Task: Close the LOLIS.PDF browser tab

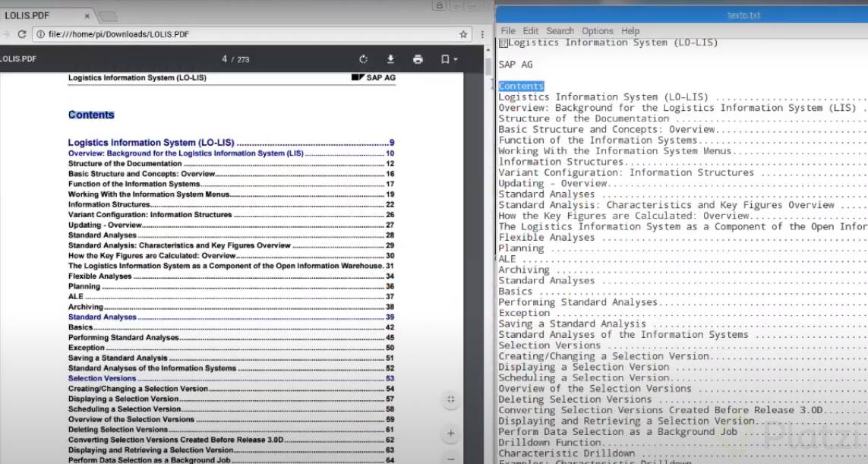Action: pyautogui.click(x=87, y=16)
